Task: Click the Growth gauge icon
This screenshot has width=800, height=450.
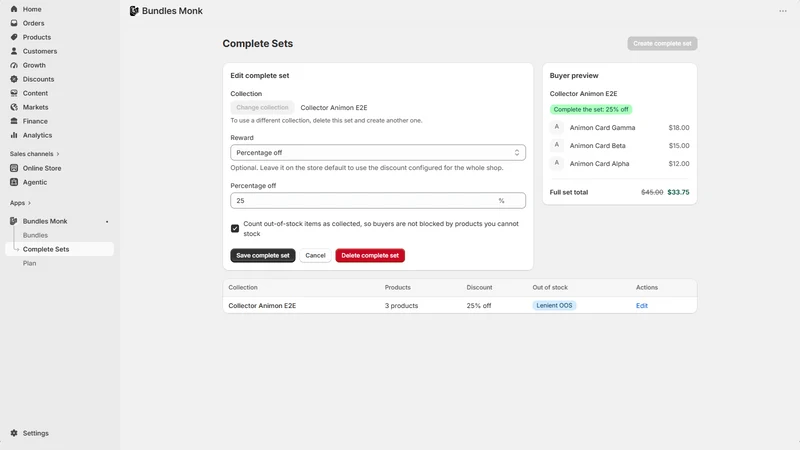Action: tap(14, 65)
